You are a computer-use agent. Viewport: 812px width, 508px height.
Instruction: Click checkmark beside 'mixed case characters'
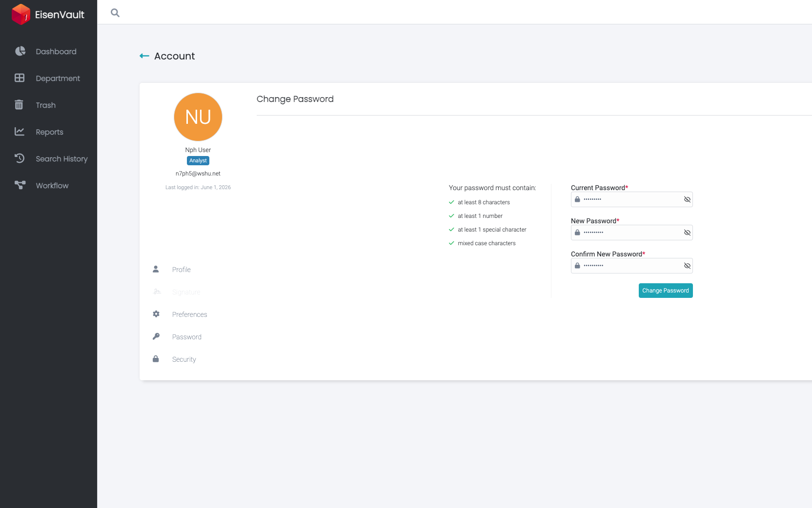pyautogui.click(x=451, y=243)
